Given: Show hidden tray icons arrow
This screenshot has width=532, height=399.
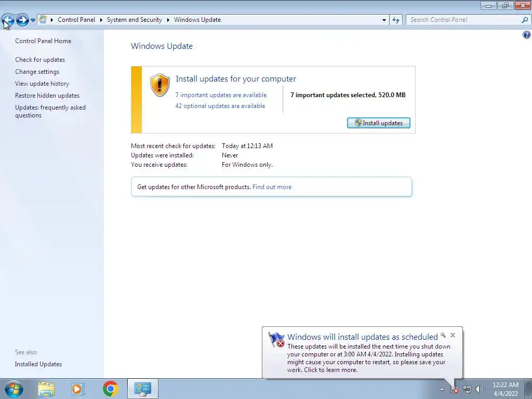Looking at the screenshot, I should coord(442,389).
